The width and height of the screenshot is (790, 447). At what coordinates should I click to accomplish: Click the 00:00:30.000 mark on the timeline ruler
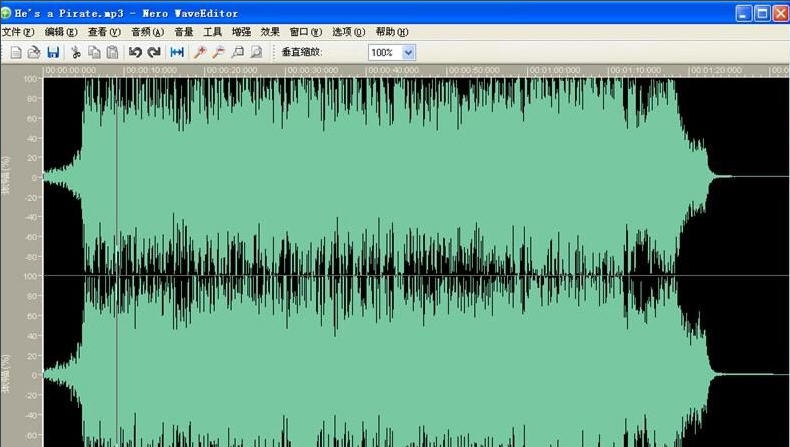point(312,71)
